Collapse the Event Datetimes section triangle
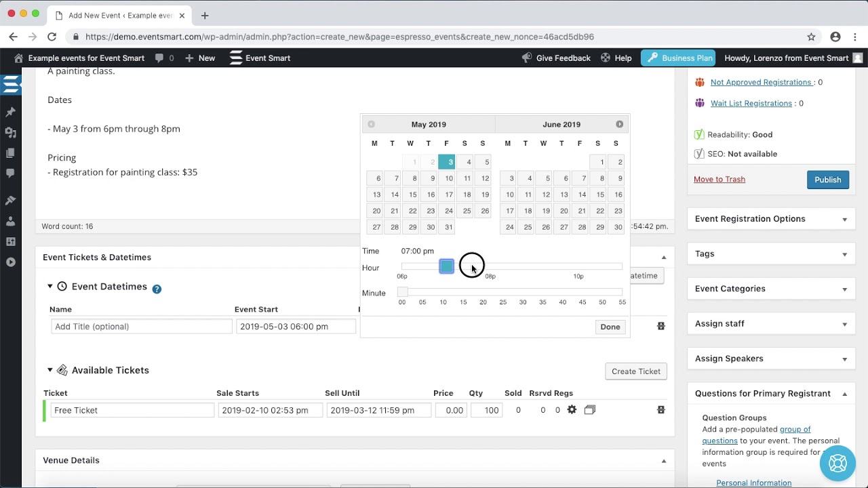 click(50, 286)
